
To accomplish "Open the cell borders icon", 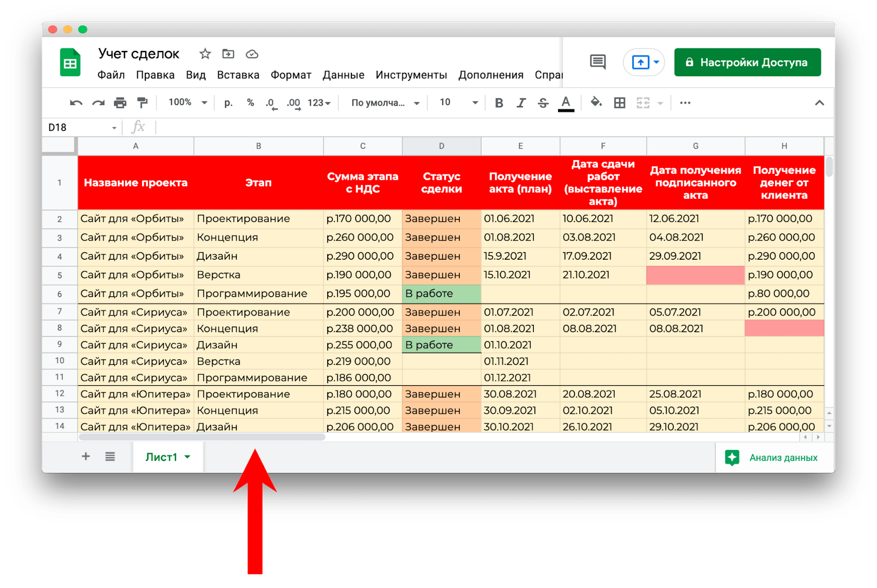I will click(619, 103).
